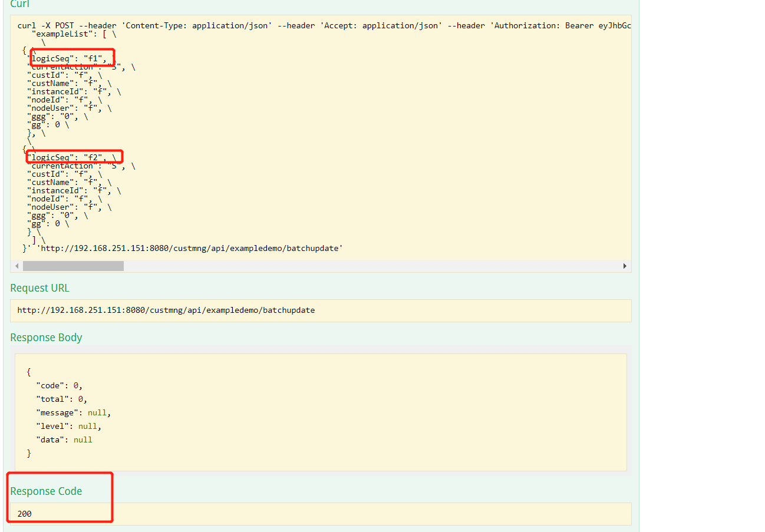Click the batchupdate URL ending the curl command
Screen dimensions: 765x532
click(190, 248)
